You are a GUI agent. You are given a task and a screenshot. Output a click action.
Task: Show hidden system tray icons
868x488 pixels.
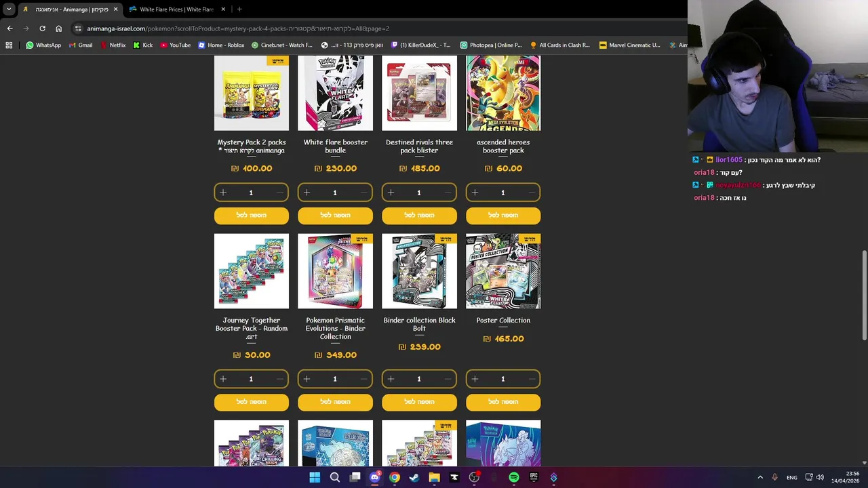pyautogui.click(x=759, y=477)
